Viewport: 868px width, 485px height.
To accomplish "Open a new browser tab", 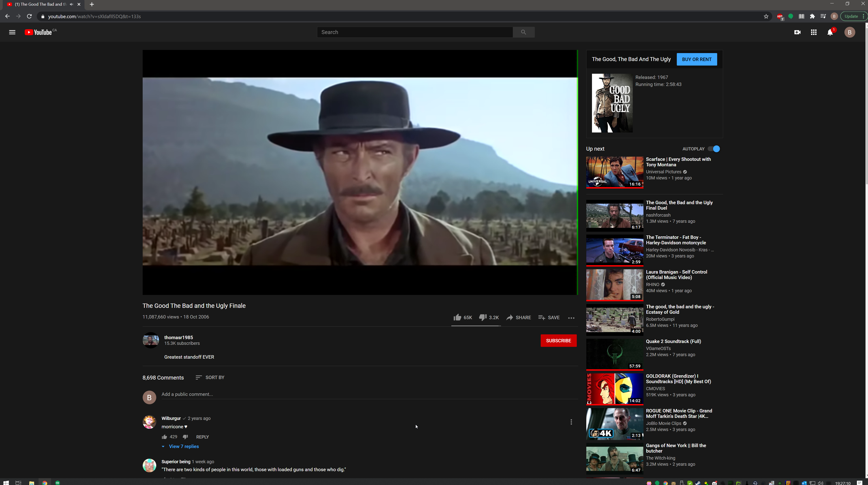I will coord(92,4).
